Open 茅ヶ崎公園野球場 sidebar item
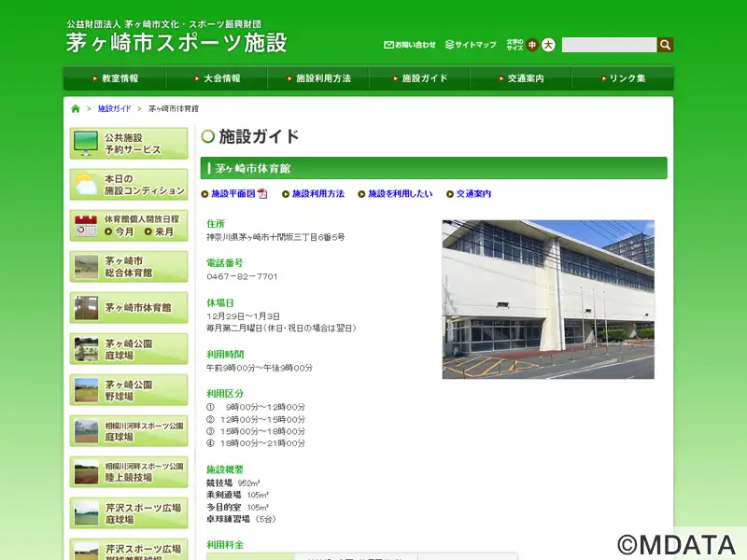Screen dimensions: 747x560 tap(129, 390)
